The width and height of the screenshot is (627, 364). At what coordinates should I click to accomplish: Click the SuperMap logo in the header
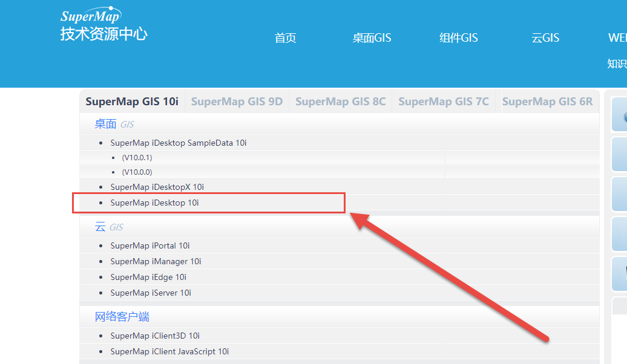[x=91, y=15]
